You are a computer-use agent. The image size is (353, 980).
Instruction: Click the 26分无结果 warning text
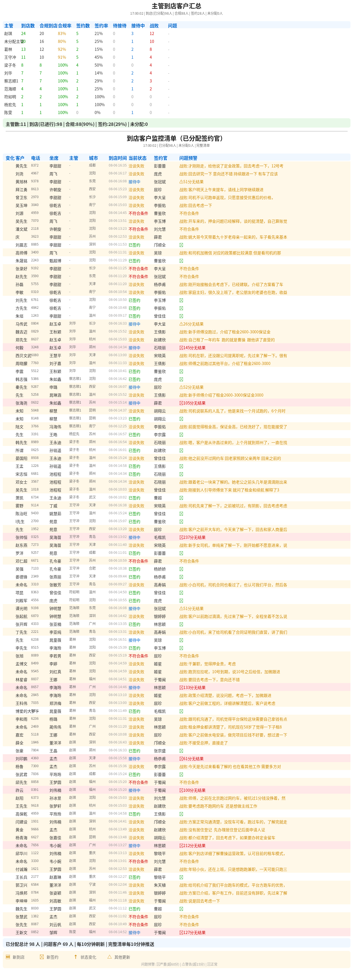pyautogui.click(x=193, y=324)
